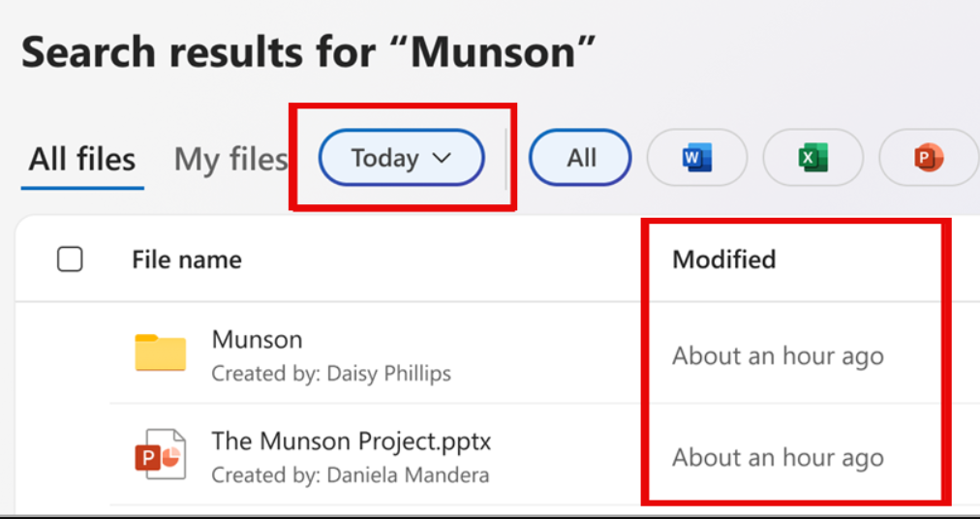Open The Munson Project.pptx file
980x519 pixels.
[x=352, y=442]
